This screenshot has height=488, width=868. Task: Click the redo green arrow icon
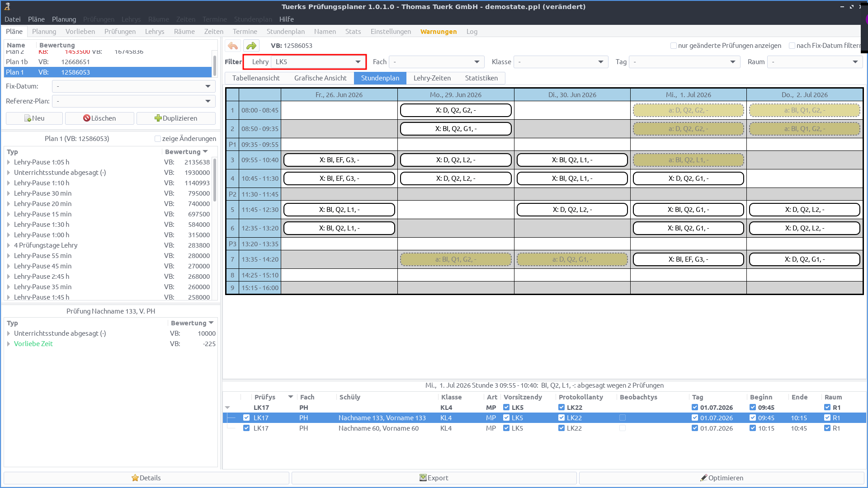251,46
